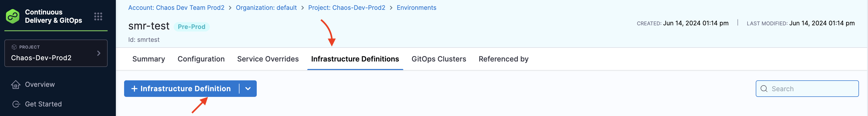Image resolution: width=868 pixels, height=116 pixels.
Task: Click the project cube icon
Action: (x=14, y=47)
